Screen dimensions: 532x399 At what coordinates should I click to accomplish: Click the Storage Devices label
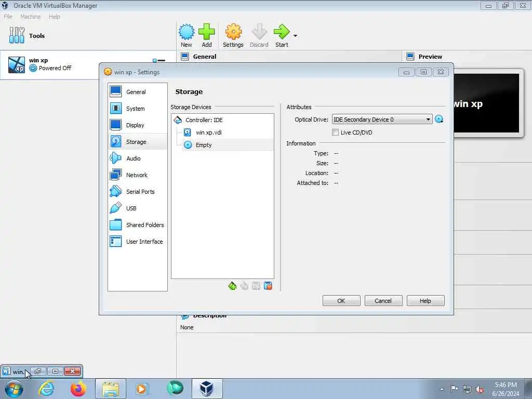(x=191, y=107)
